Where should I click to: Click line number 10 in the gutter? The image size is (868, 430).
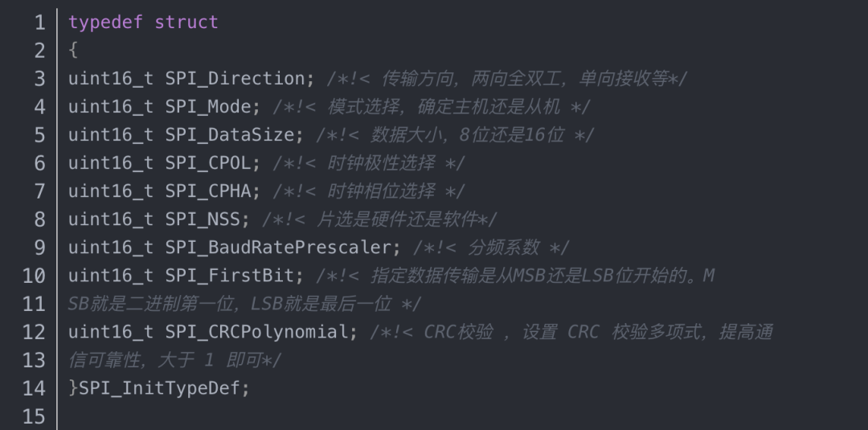[x=35, y=276]
